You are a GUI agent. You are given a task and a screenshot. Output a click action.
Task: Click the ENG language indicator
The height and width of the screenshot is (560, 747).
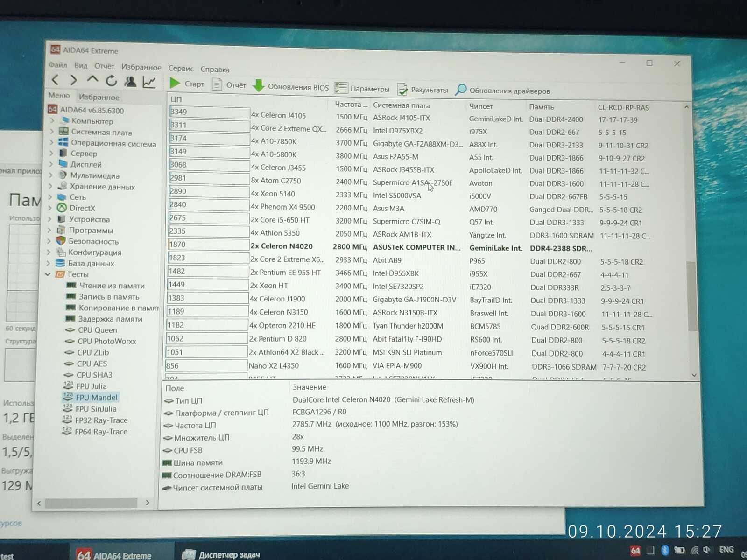pyautogui.click(x=726, y=550)
